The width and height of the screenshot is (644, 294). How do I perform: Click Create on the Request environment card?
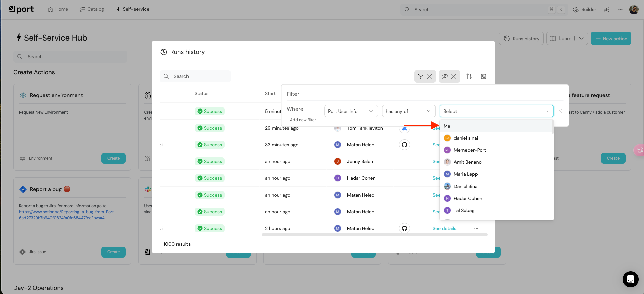coord(113,158)
